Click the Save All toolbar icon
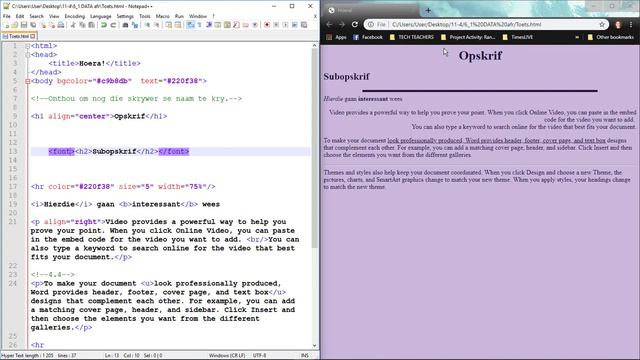The image size is (640, 360). coord(33,25)
